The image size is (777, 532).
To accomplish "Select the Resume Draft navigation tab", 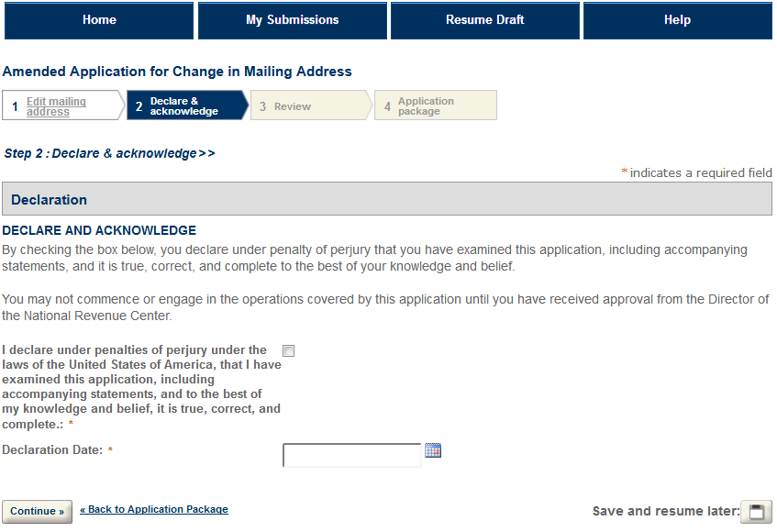I will click(485, 20).
